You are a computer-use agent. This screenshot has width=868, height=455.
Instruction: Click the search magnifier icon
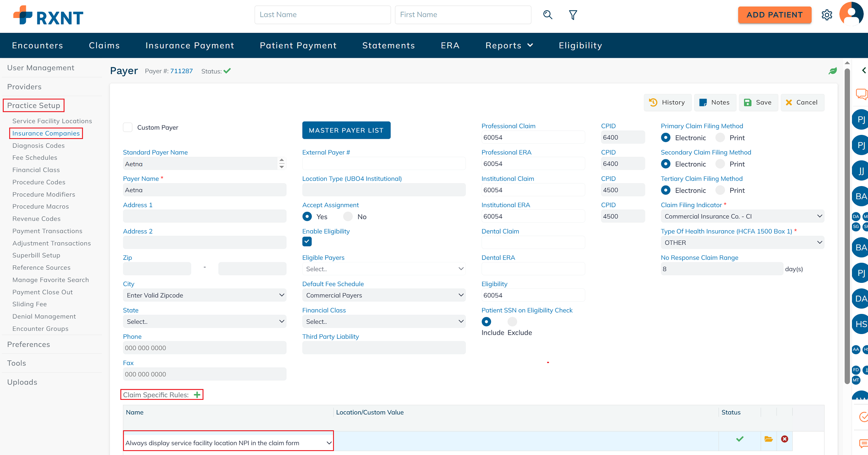547,15
